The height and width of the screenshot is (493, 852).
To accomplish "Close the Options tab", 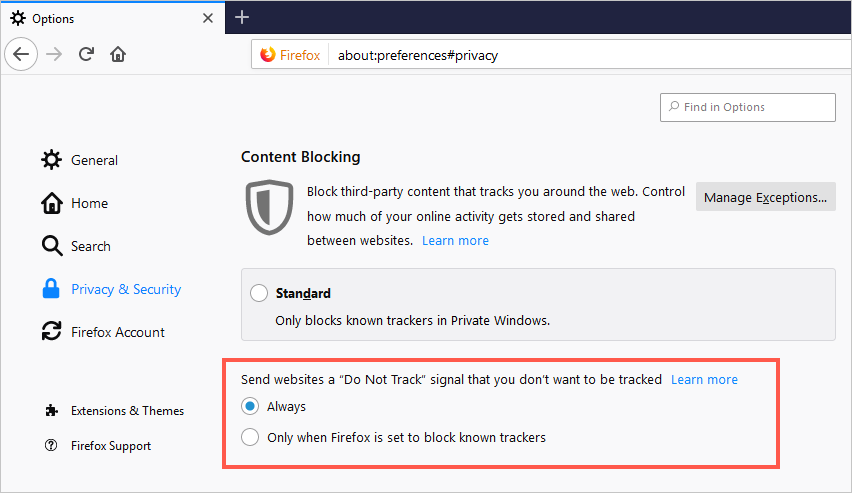I will [208, 18].
